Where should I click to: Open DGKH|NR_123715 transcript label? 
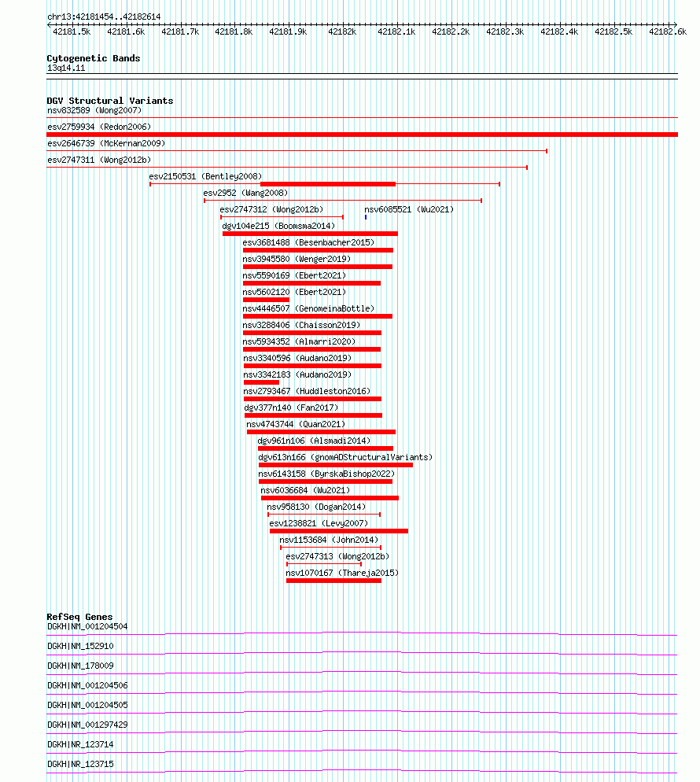(x=80, y=764)
